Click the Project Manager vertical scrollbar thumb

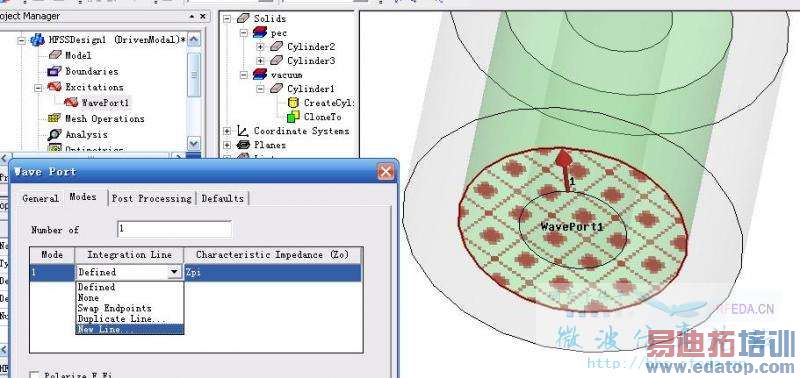[194, 74]
